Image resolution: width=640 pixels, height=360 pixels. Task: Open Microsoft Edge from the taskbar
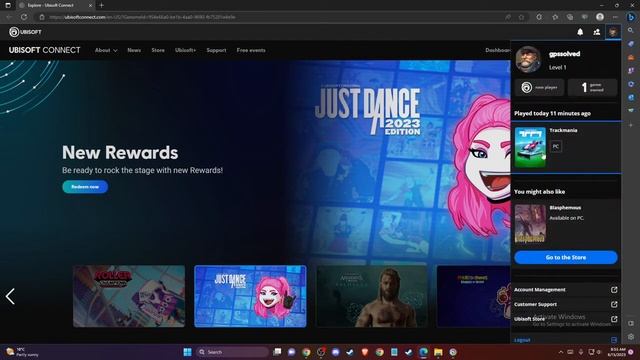pyautogui.click(x=423, y=352)
